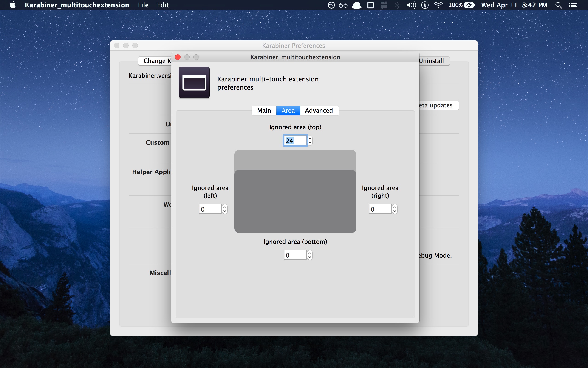The width and height of the screenshot is (588, 368).
Task: Open Spotlight search magnifier icon
Action: (x=559, y=5)
